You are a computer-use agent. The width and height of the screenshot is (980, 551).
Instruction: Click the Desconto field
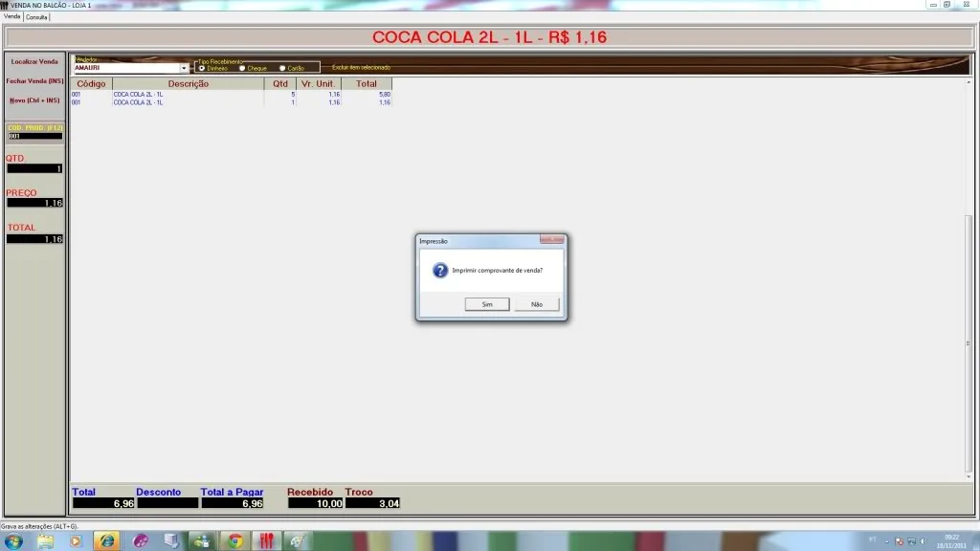click(167, 503)
